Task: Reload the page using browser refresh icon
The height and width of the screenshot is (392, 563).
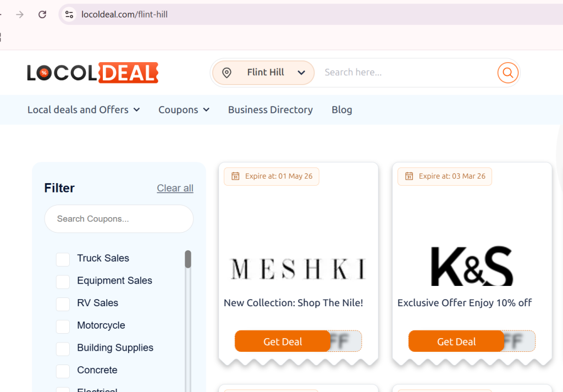Action: tap(42, 14)
